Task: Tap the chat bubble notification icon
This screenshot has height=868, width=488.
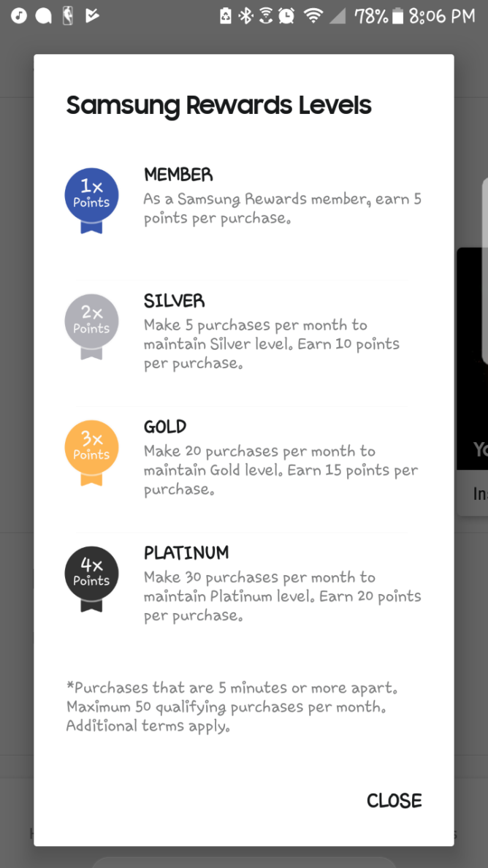Action: 43,15
